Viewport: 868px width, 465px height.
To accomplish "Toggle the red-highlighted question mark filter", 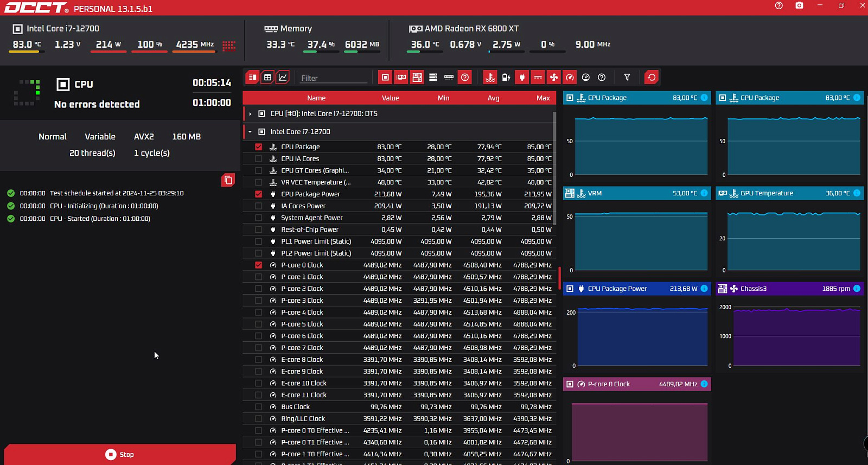I will 465,78.
